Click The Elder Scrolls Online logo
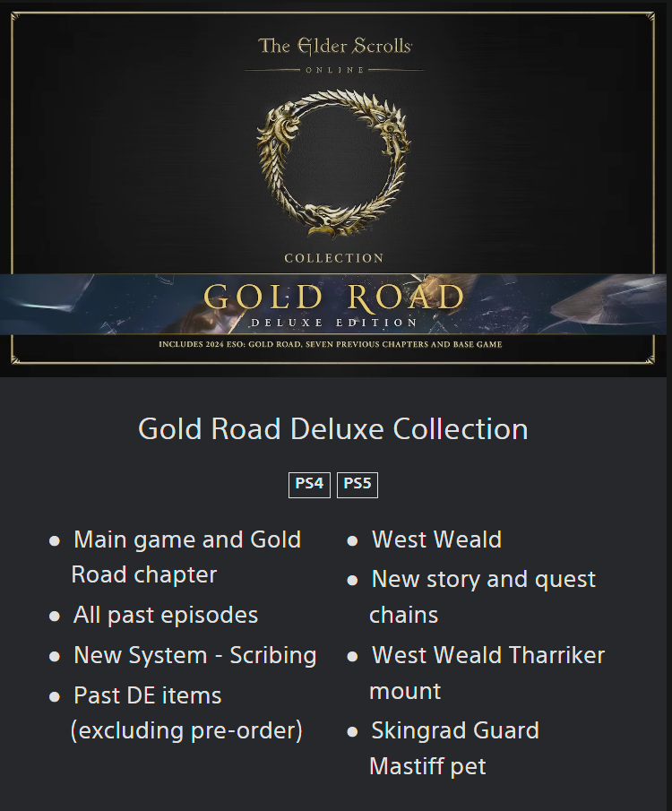This screenshot has height=811, width=672. (335, 55)
